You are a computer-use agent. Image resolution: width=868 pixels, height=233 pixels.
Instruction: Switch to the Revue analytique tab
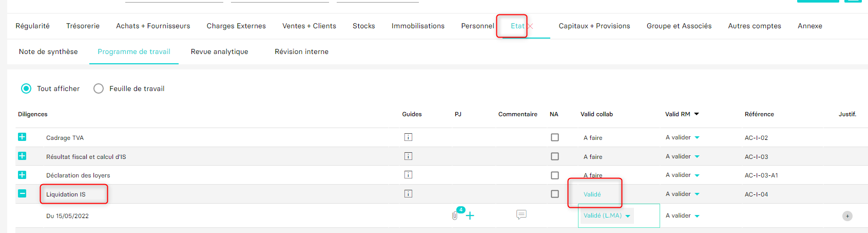219,52
